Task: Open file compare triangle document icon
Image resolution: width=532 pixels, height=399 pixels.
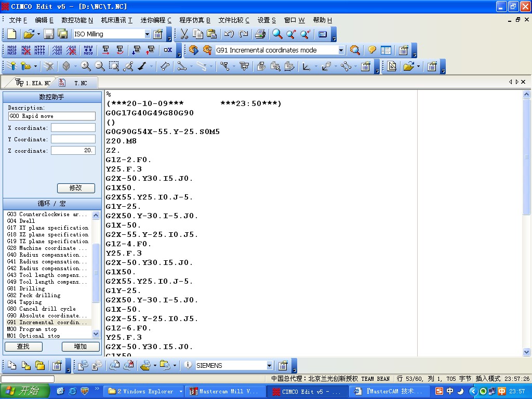Action: coord(392,66)
